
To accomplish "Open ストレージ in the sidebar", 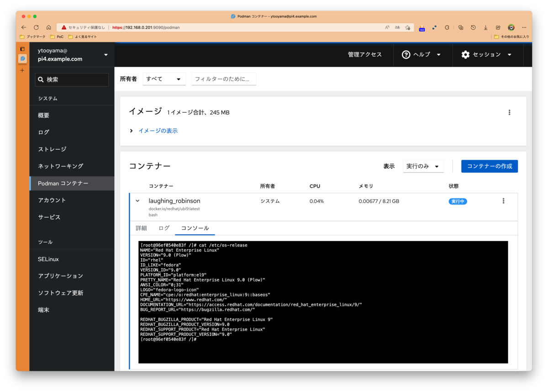I will click(x=72, y=149).
